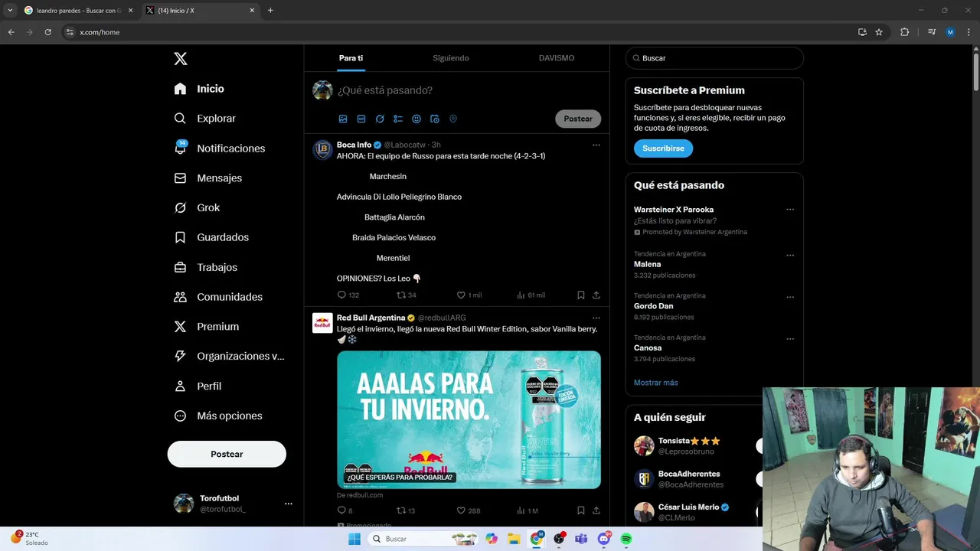Share the Red Bull Argentina post
The width and height of the screenshot is (980, 551).
(x=596, y=510)
